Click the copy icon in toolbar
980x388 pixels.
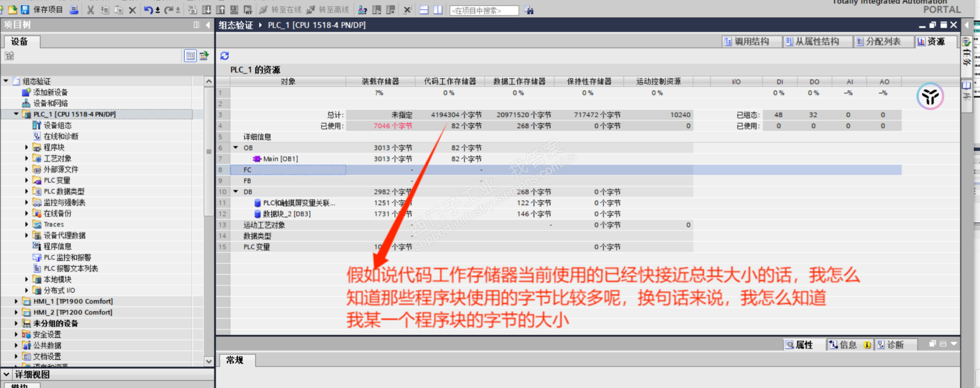pos(105,10)
